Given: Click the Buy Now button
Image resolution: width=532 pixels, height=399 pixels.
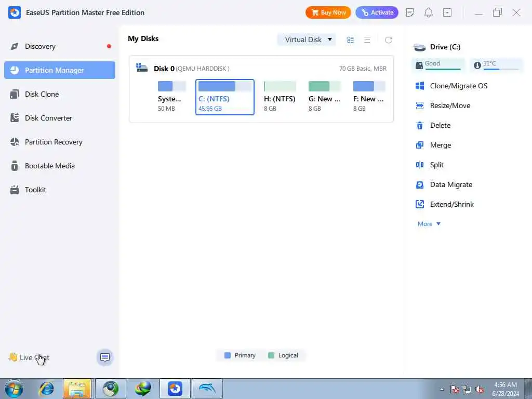Looking at the screenshot, I should (x=328, y=12).
